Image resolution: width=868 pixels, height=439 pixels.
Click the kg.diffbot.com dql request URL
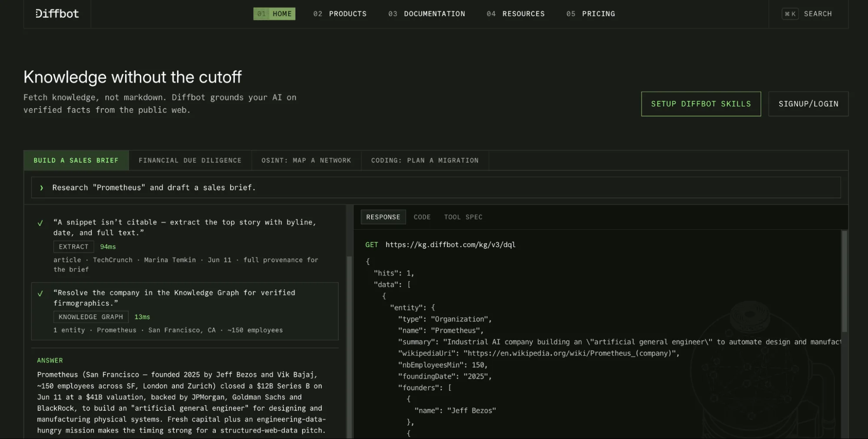click(450, 244)
